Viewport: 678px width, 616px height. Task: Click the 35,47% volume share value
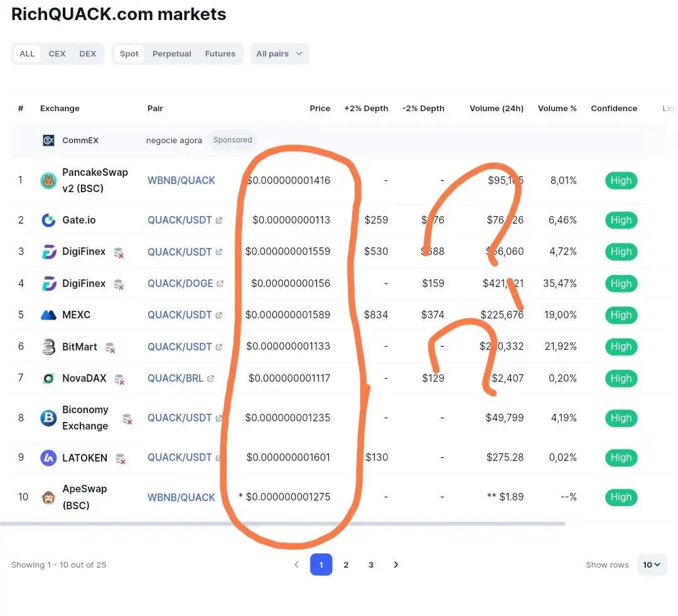pos(559,283)
